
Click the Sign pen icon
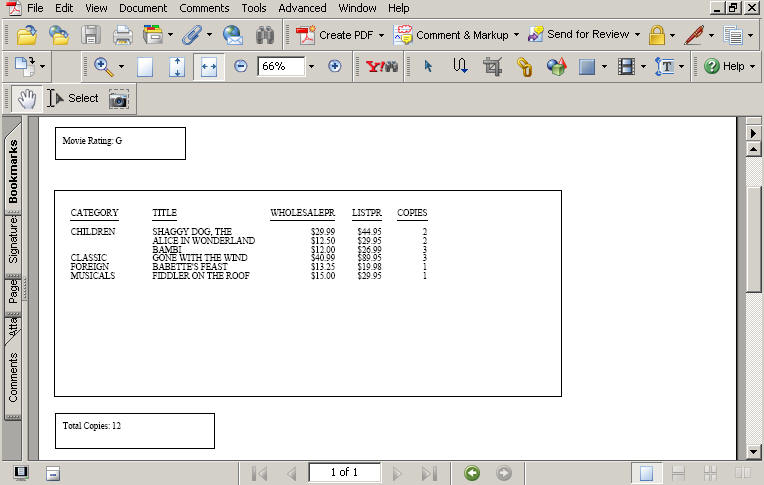pos(694,35)
